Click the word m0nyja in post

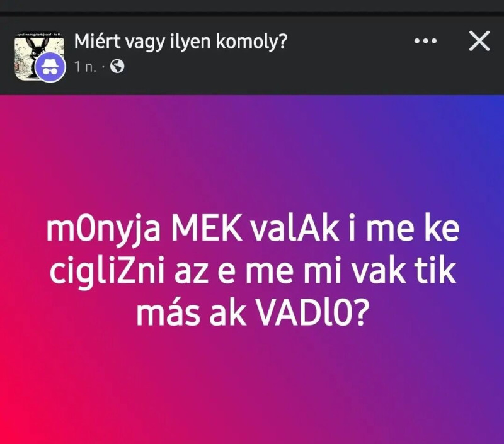[x=103, y=231]
